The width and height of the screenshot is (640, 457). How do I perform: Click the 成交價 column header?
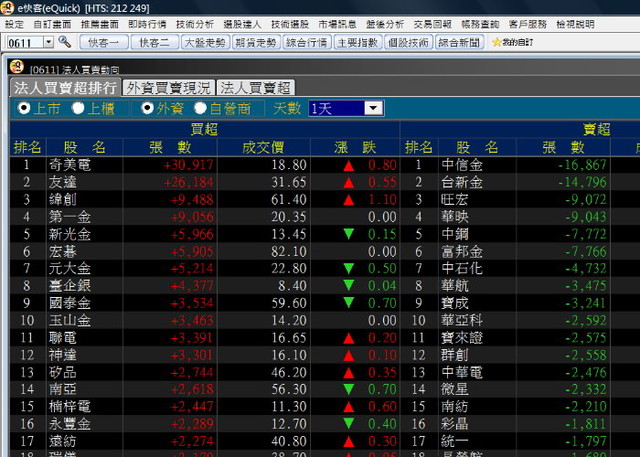(264, 147)
